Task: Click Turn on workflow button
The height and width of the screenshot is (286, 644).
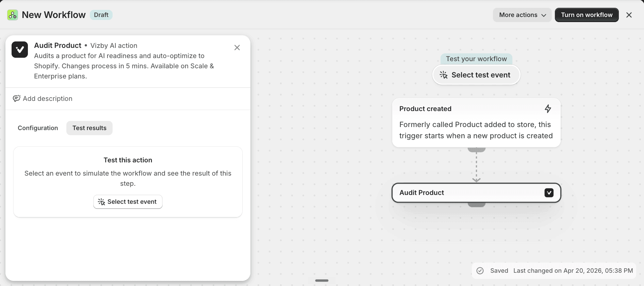Action: pos(587,15)
